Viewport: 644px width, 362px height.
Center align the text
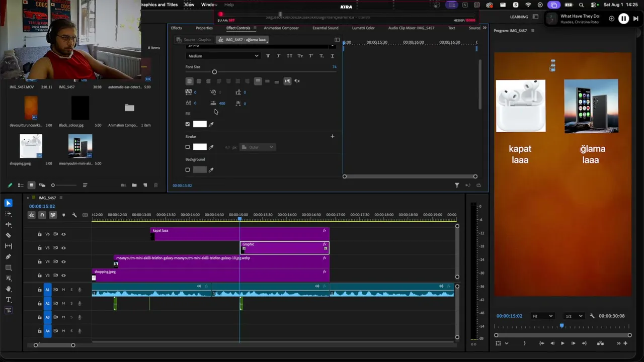(199, 81)
